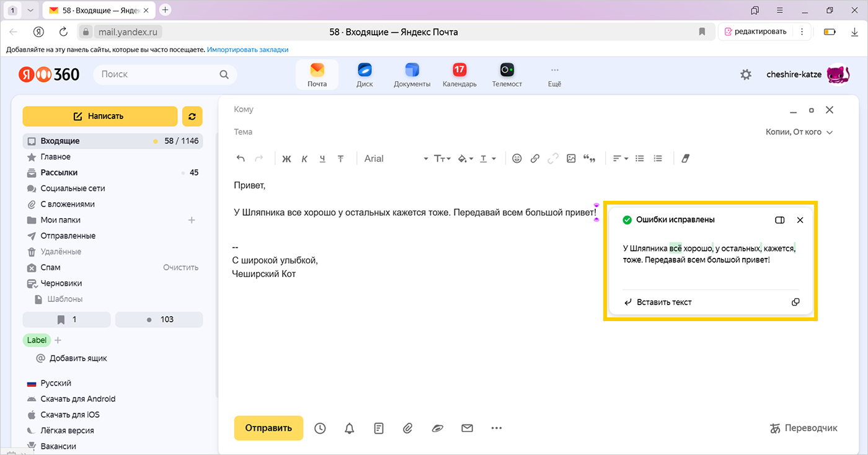868x455 pixels.
Task: Open the scheduled send clock icon
Action: (320, 428)
